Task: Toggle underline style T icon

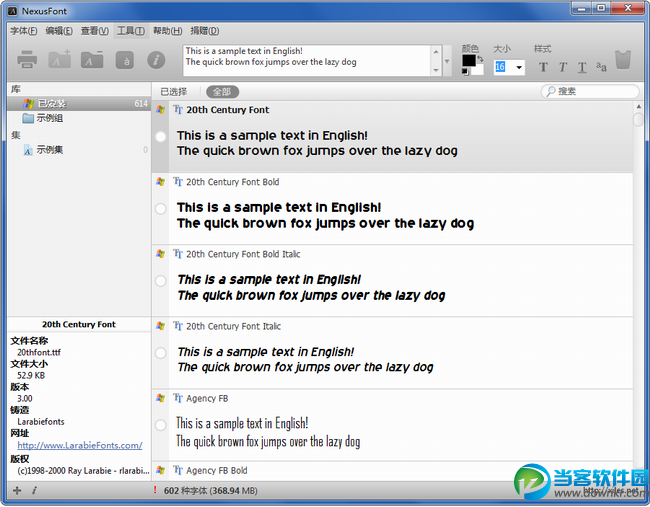Action: [x=582, y=67]
